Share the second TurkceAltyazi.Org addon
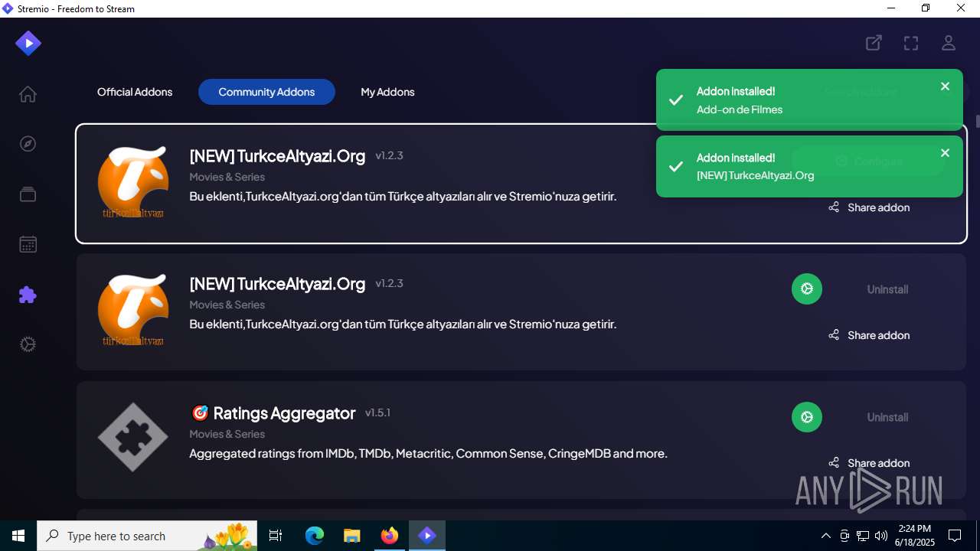 (x=869, y=335)
